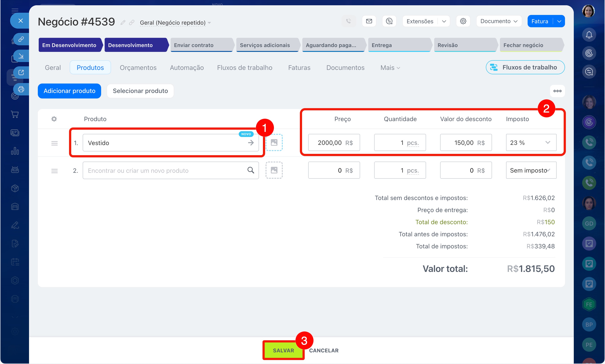Click the image placeholder for Vestido row
Screen dimensions: 605x364
[274, 142]
